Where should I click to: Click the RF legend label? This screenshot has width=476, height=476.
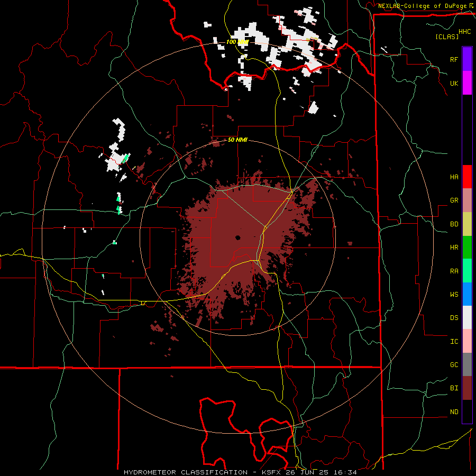454,59
